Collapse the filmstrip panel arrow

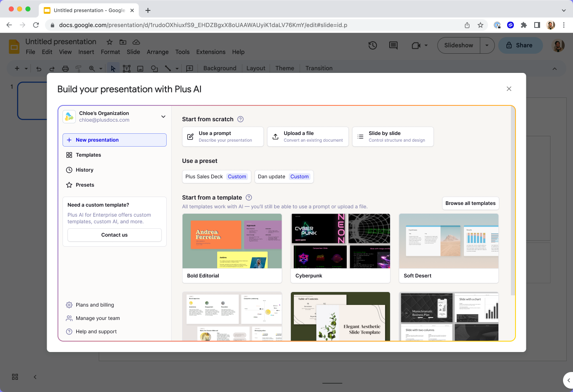click(x=35, y=377)
